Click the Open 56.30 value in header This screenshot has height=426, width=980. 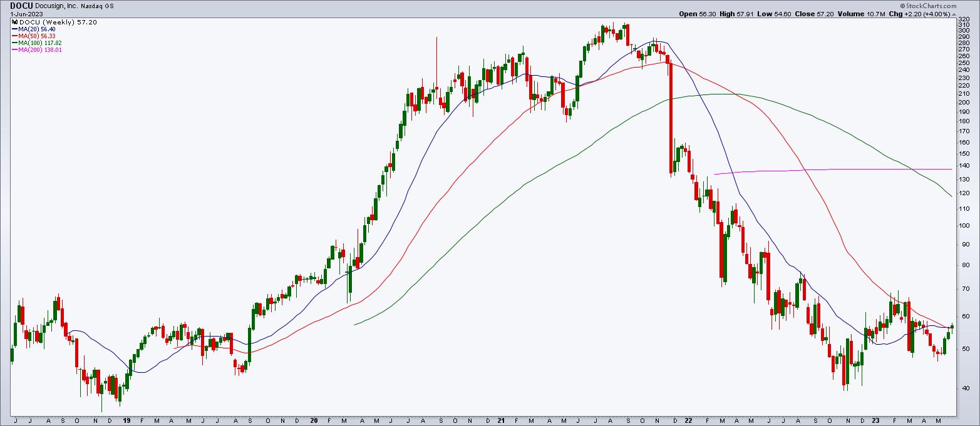pos(698,13)
